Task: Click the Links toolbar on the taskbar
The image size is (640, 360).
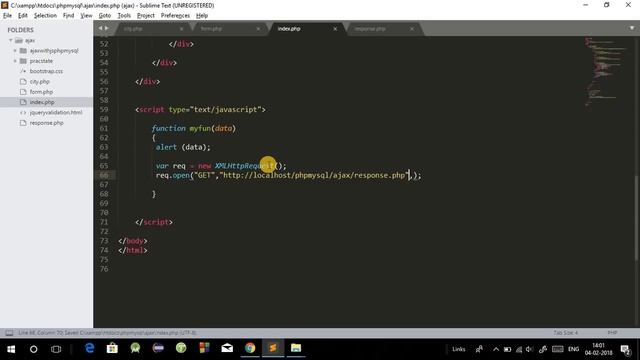Action: pos(459,349)
